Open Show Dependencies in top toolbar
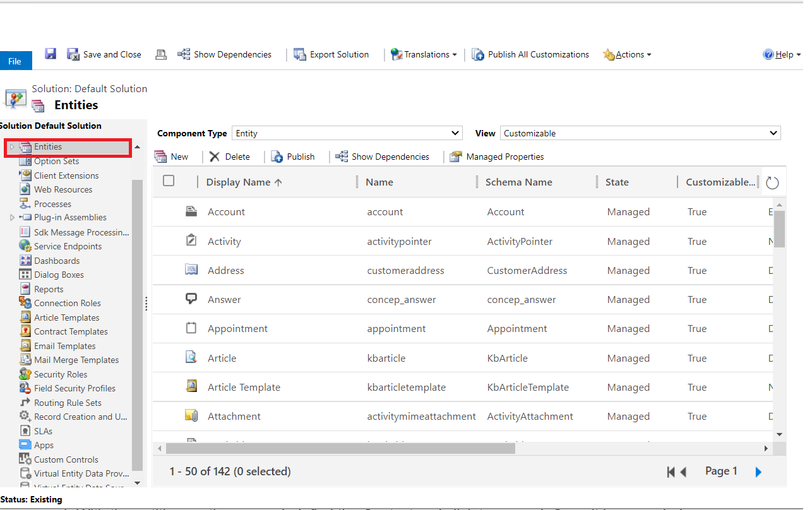The image size is (812, 510). 225,54
